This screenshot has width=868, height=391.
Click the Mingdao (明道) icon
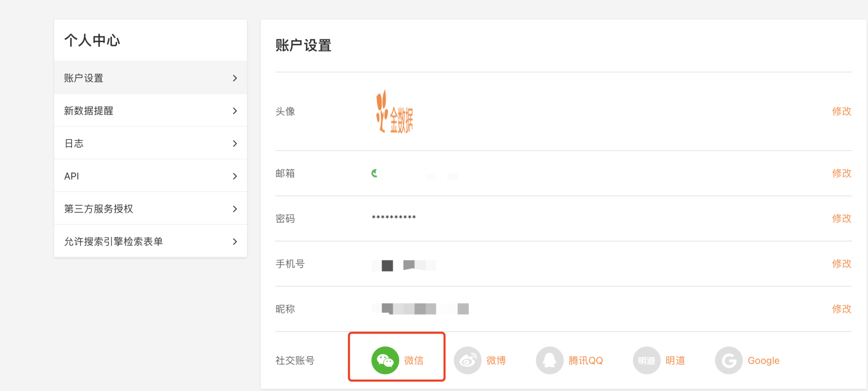click(646, 360)
